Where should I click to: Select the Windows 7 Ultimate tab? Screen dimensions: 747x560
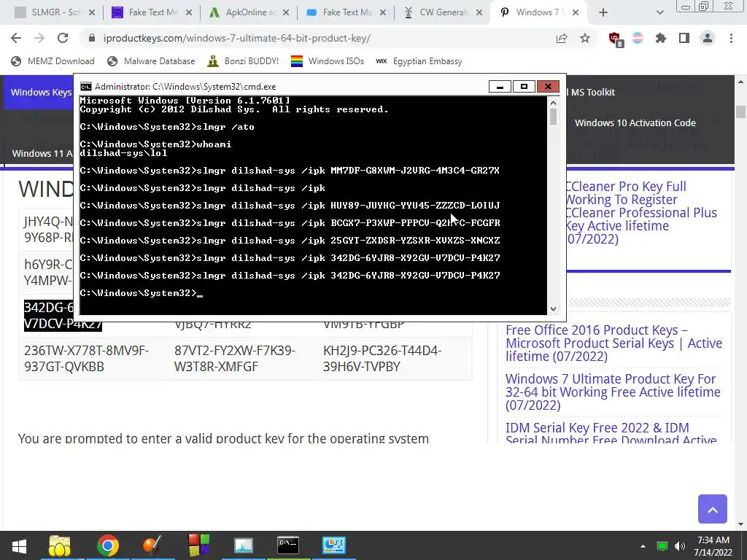click(539, 12)
